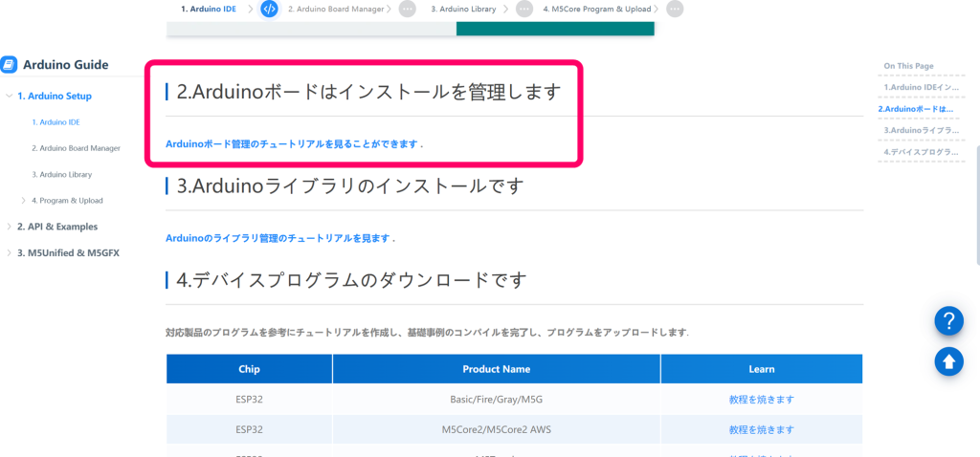
Task: Click the On This Page label
Action: point(908,66)
